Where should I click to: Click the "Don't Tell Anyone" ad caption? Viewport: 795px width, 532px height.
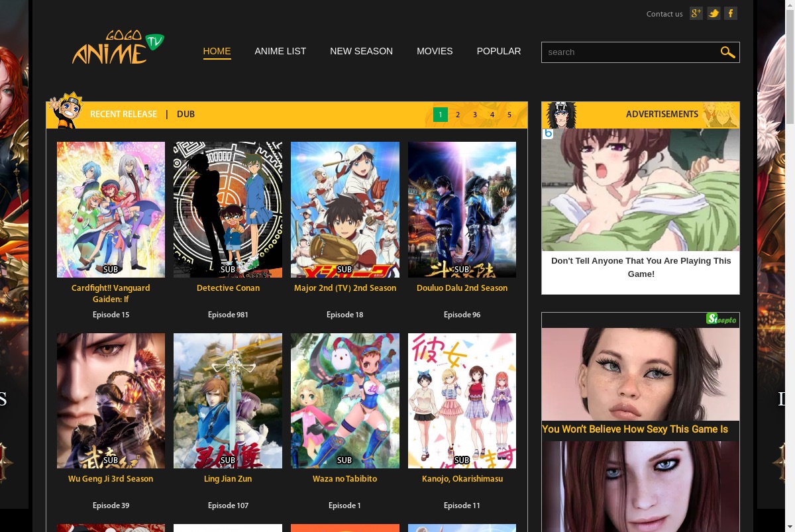[641, 267]
